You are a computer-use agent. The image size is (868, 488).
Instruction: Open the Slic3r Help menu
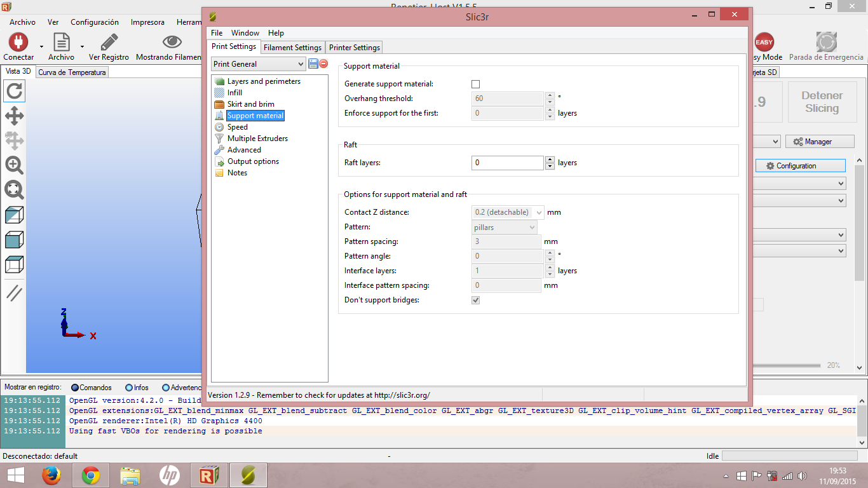(276, 33)
